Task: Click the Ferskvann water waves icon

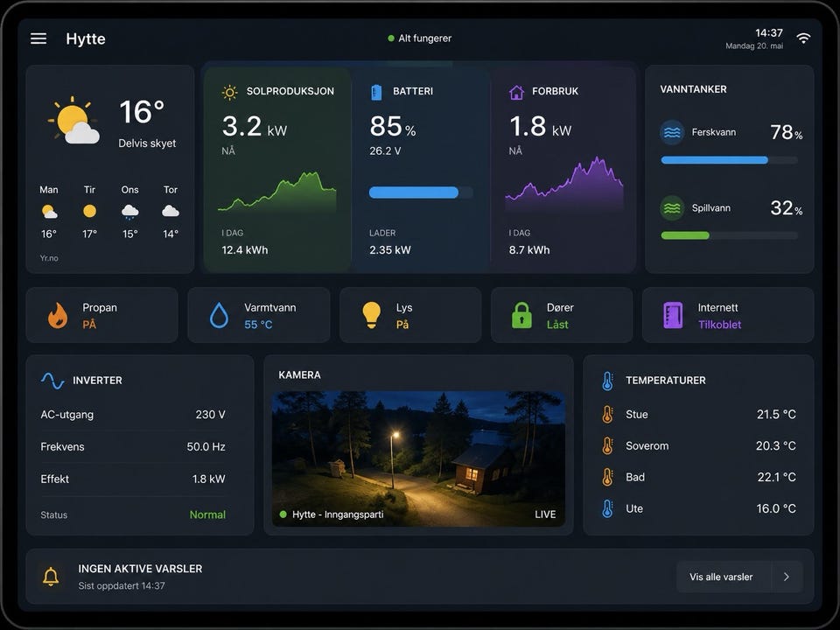Action: [672, 132]
